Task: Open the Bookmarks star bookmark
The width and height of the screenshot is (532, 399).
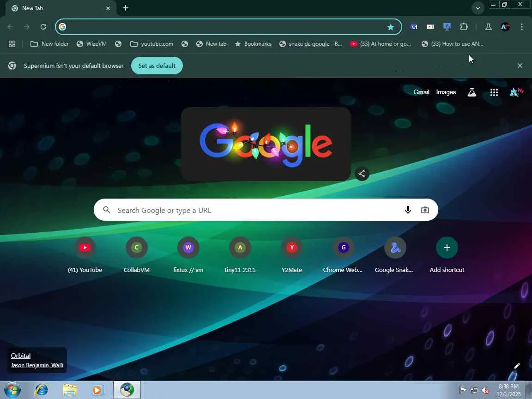Action: click(x=253, y=44)
